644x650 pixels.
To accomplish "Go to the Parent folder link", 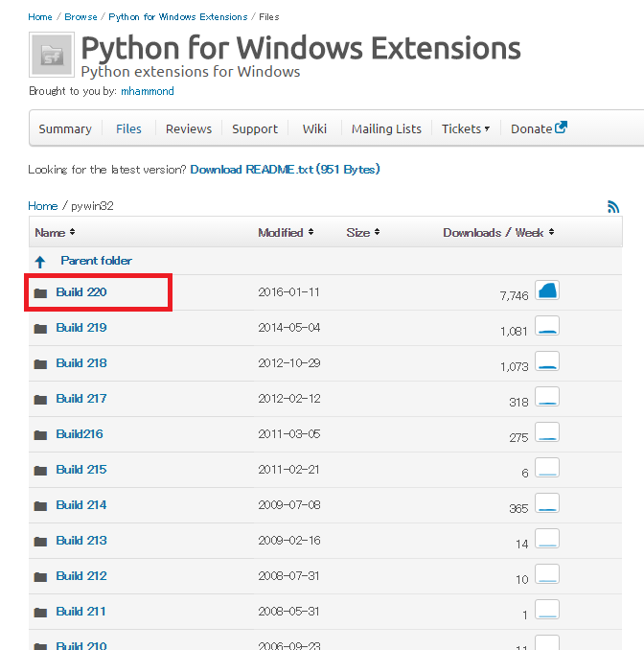I will coord(96,261).
